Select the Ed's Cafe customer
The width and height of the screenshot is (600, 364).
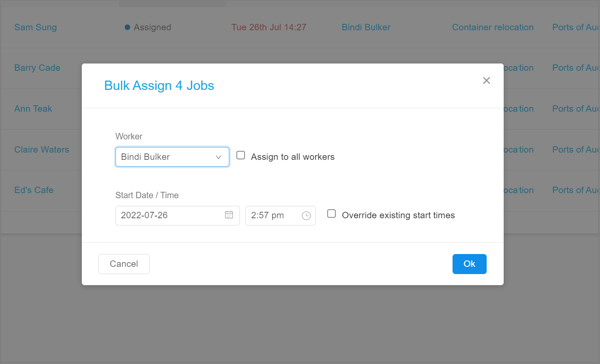pos(34,190)
